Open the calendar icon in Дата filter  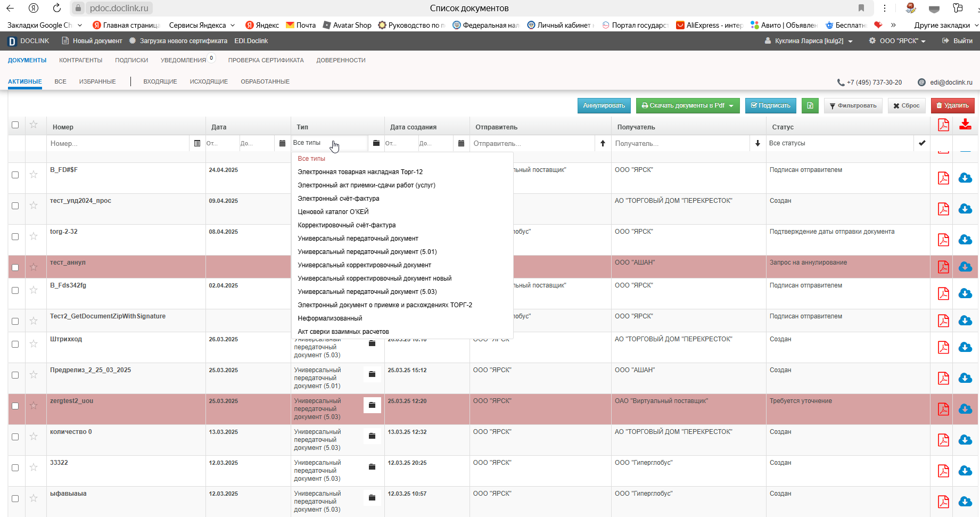click(x=282, y=143)
